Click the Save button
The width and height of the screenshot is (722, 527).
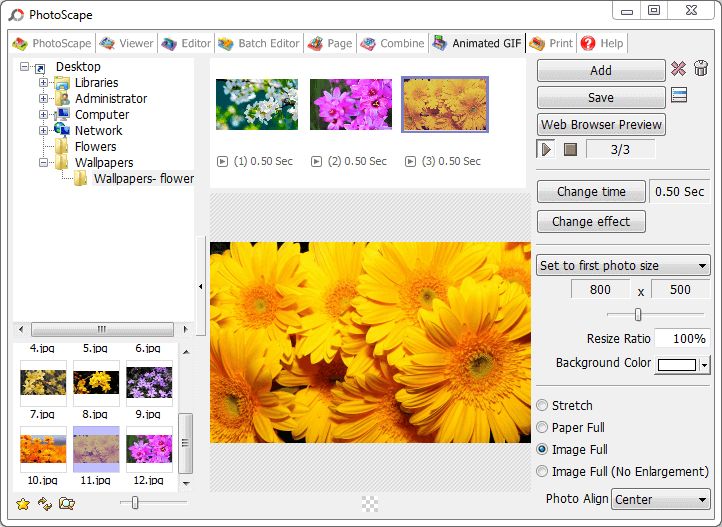pos(601,98)
